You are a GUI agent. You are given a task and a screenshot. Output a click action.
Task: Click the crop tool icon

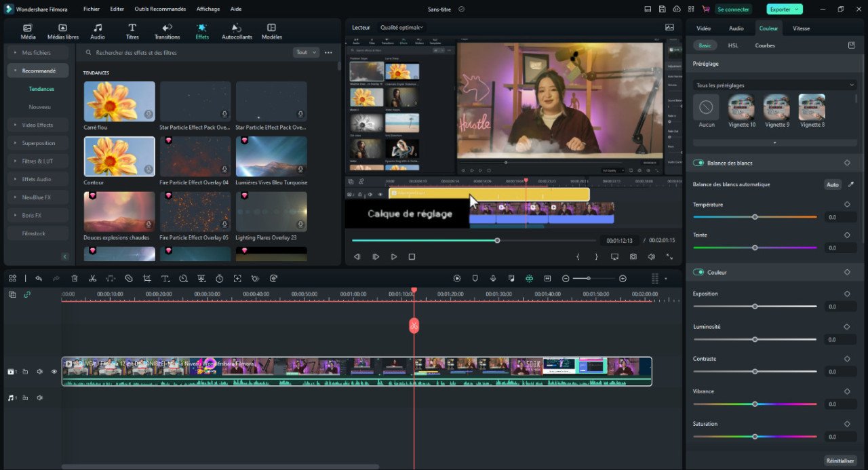(146, 278)
